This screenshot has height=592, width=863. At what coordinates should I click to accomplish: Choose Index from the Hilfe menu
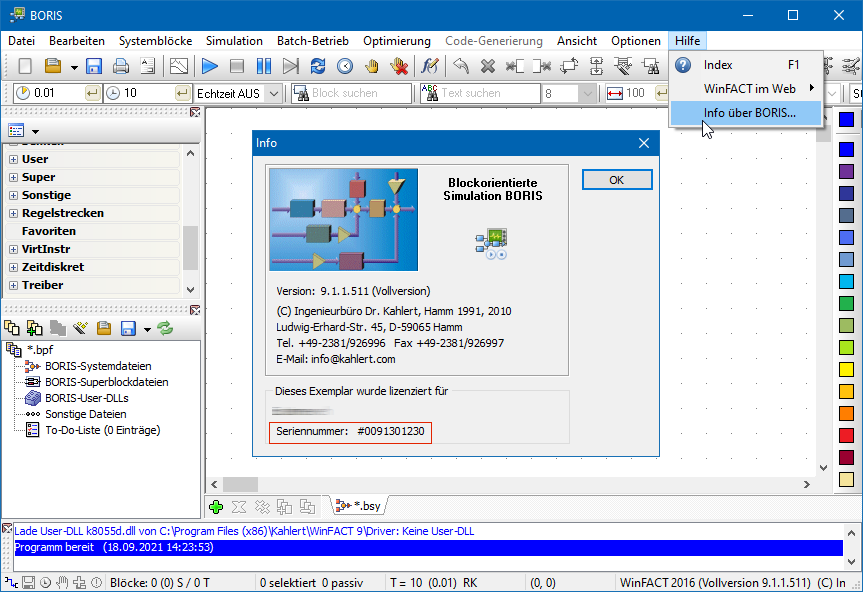[745, 65]
